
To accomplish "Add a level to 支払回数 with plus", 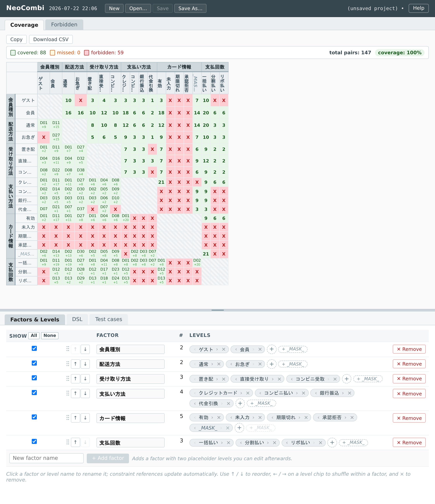I will point(332,443).
